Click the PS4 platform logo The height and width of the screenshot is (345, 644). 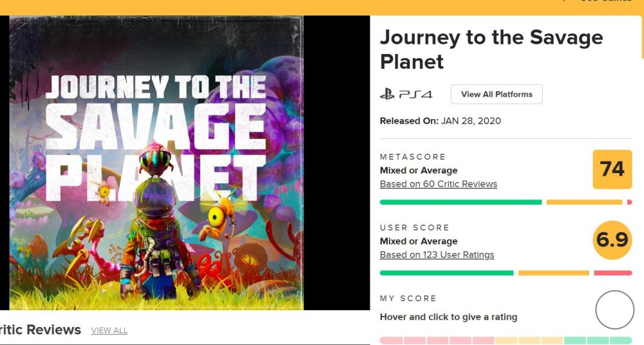click(x=406, y=95)
